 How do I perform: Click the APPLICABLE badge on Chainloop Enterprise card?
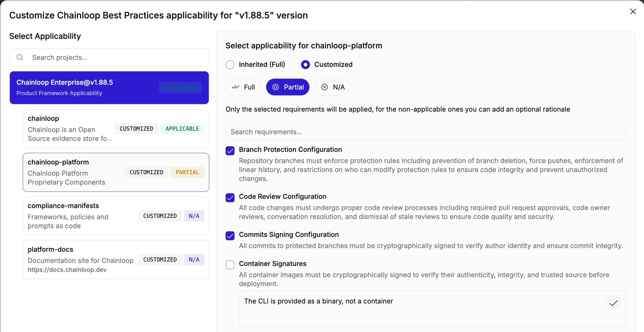point(180,88)
